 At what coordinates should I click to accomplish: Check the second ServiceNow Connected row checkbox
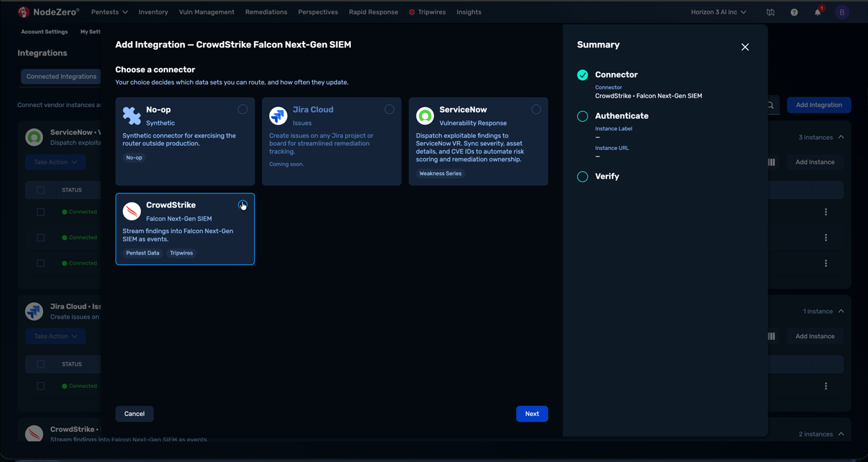(41, 237)
